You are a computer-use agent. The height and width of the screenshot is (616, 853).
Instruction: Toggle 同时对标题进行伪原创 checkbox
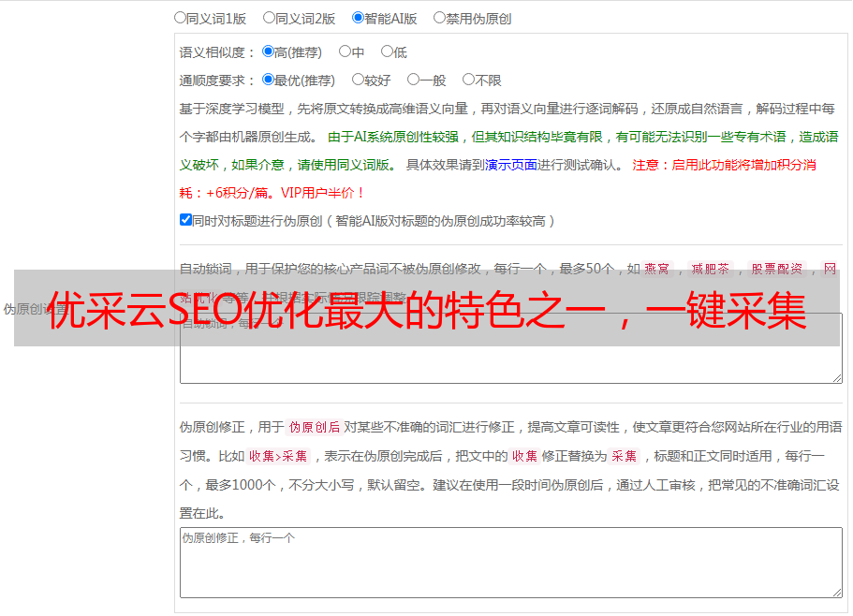click(185, 220)
